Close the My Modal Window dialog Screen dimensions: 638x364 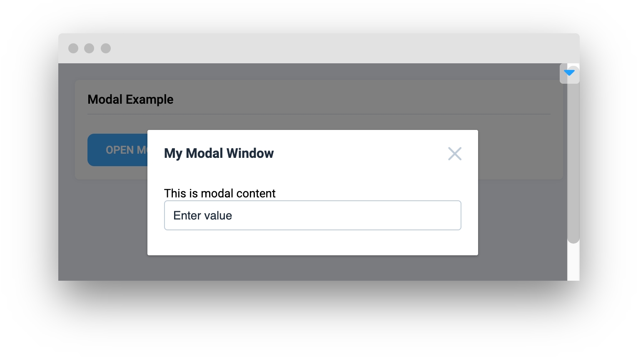[454, 154]
